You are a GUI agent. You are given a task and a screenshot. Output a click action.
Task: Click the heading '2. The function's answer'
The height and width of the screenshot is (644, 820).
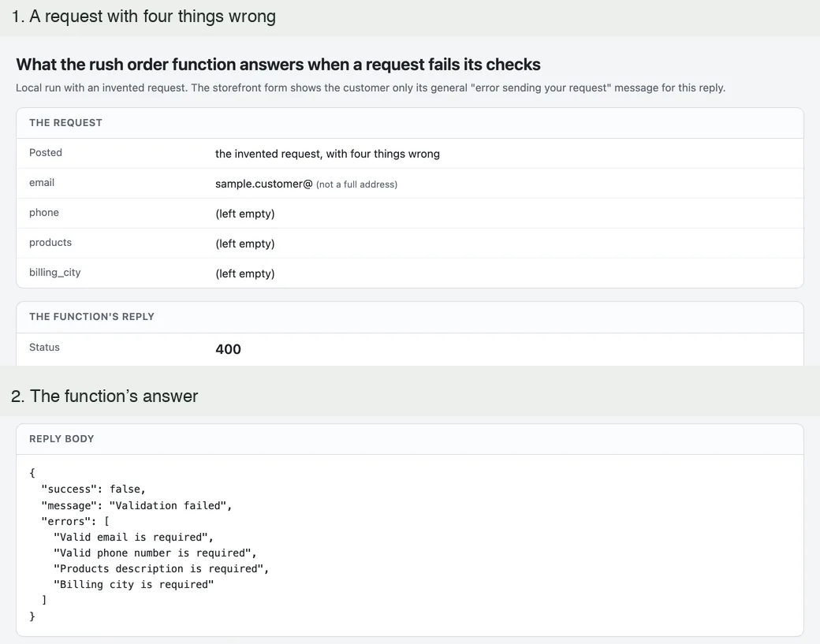coord(105,396)
